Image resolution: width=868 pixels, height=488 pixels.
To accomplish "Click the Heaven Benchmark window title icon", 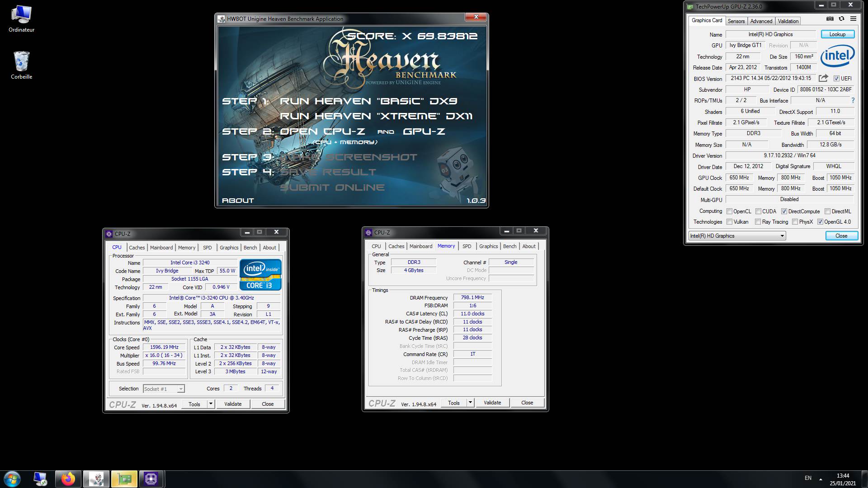I will [221, 19].
